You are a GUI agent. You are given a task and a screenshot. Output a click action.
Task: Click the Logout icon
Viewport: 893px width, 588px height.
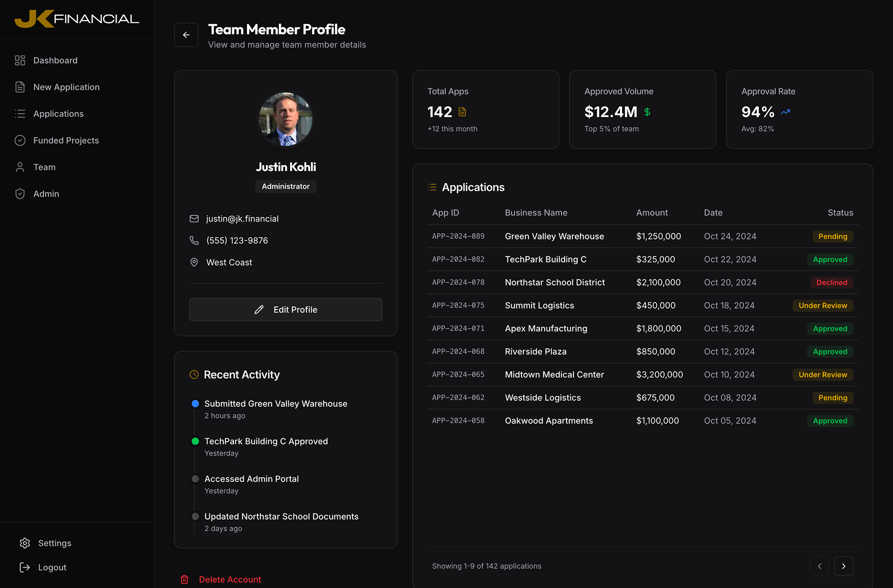pyautogui.click(x=25, y=567)
